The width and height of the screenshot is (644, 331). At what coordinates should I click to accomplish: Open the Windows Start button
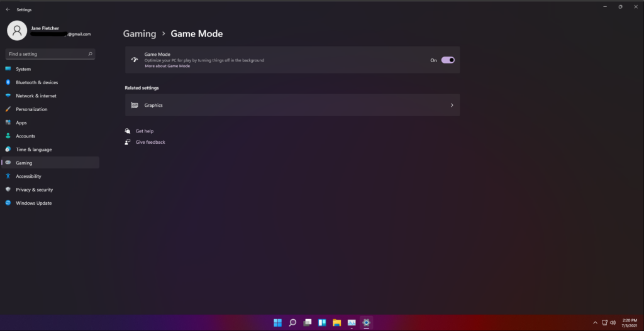click(277, 323)
